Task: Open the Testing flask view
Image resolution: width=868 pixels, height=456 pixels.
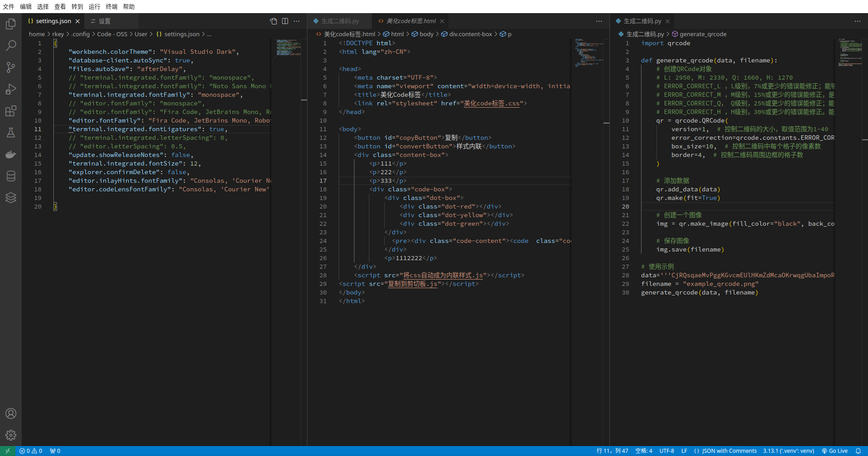Action: (11, 133)
